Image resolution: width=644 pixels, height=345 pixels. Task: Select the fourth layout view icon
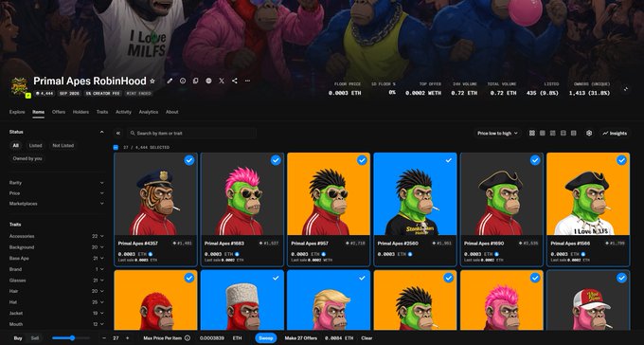point(563,134)
